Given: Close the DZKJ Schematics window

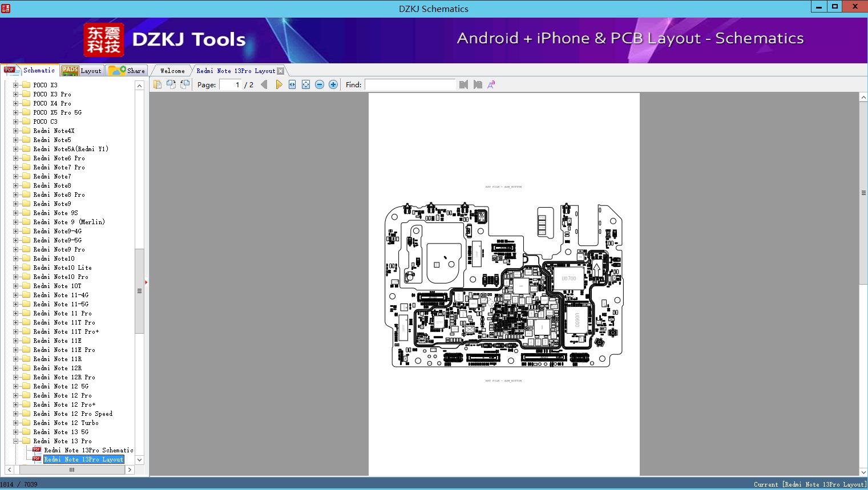Looking at the screenshot, I should (855, 7).
